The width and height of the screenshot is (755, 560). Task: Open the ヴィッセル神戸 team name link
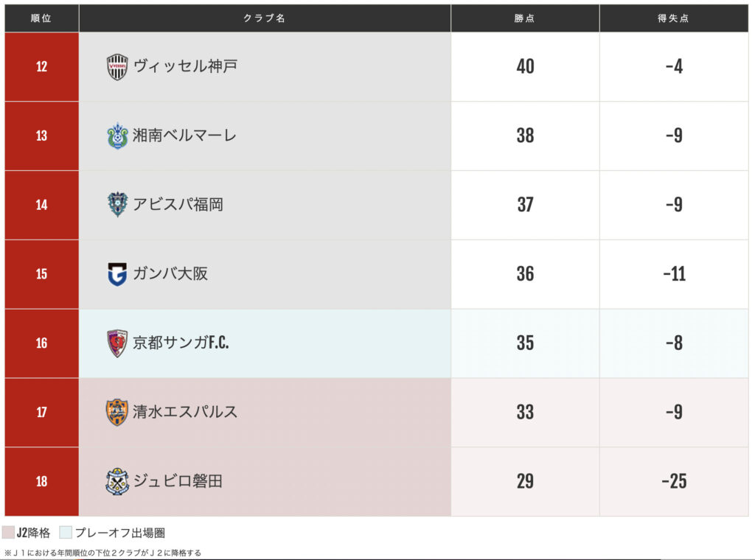point(185,66)
